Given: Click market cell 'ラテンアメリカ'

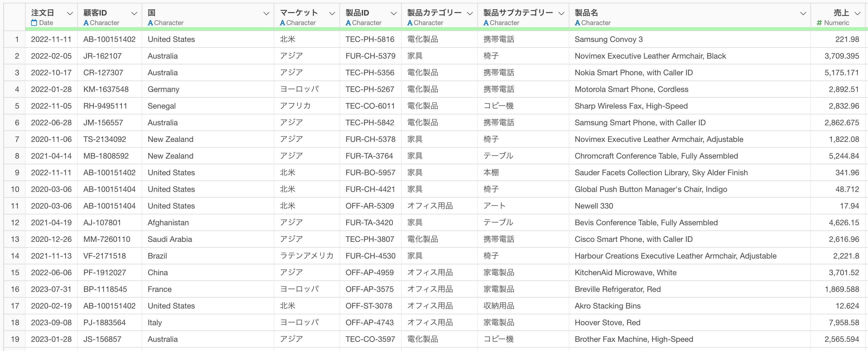Looking at the screenshot, I should point(307,256).
